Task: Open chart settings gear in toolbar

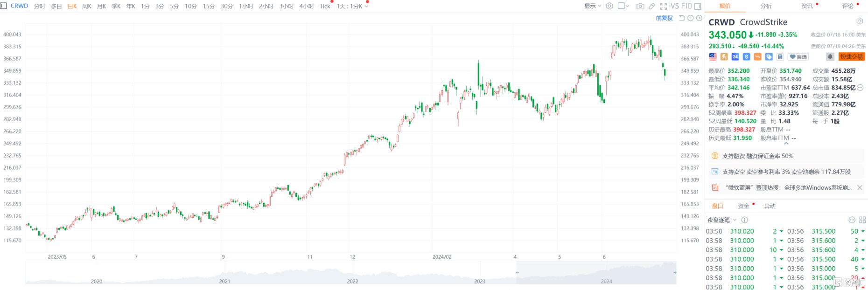Action: pos(609,6)
